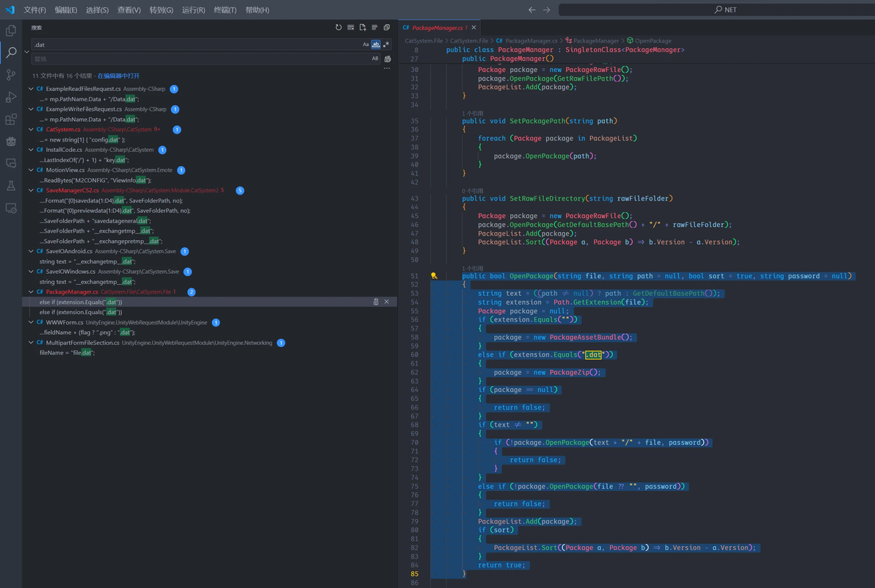Clear search results in the search panel
Viewport: 875px width, 588px height.
pos(350,27)
